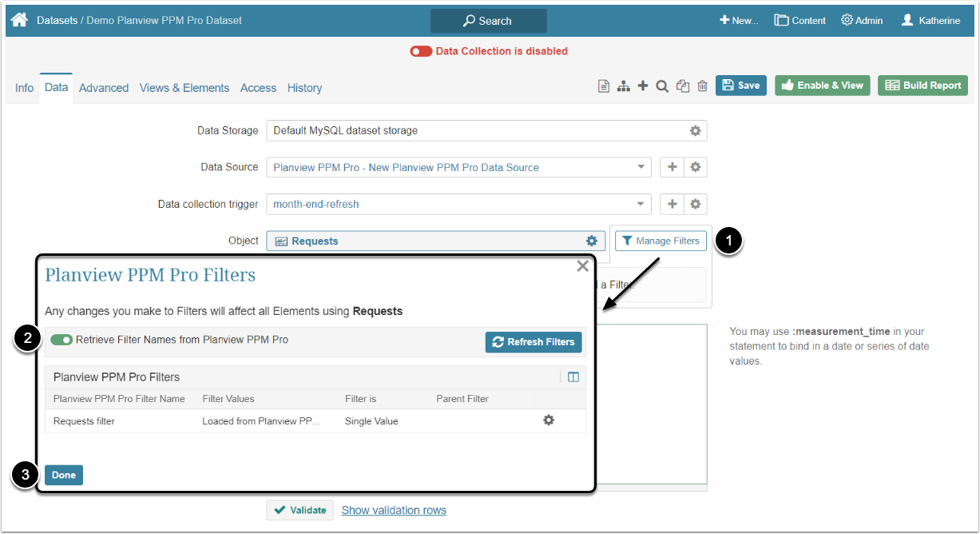Click the Loaded from Planview PP... cell
The image size is (980, 534).
click(x=261, y=421)
